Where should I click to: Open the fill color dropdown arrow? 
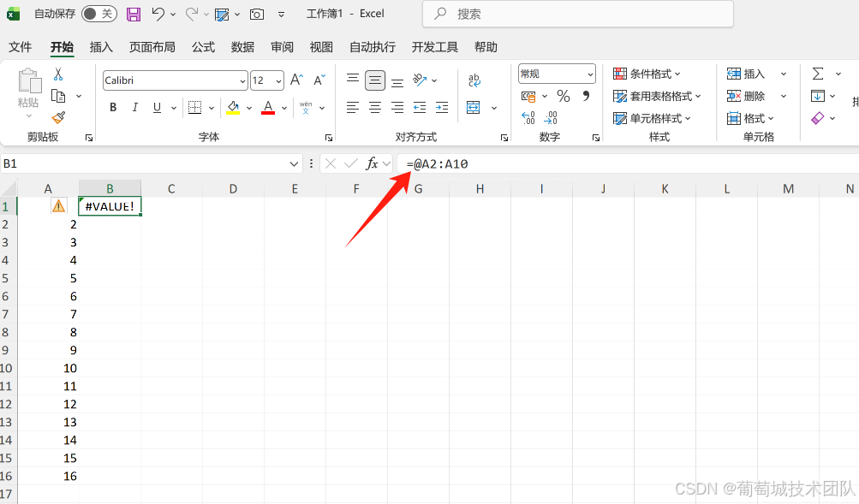point(249,108)
